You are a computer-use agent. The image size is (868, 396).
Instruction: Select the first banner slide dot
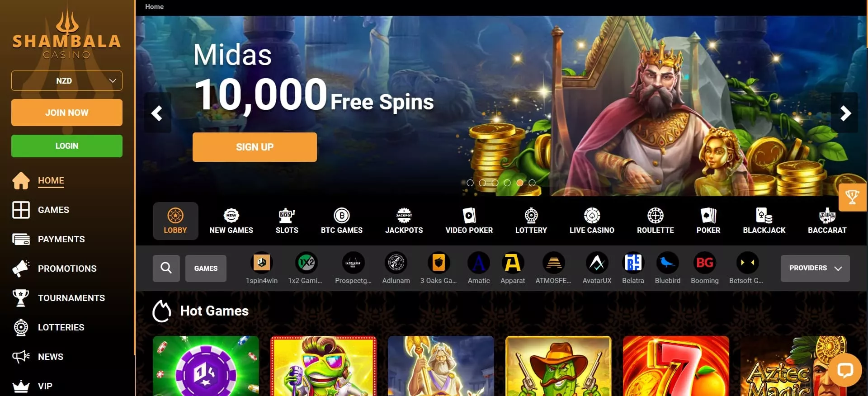[470, 183]
